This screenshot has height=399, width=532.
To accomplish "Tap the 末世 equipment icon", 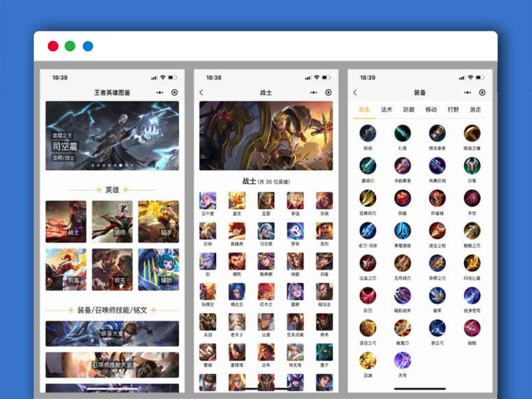I will [x=472, y=199].
